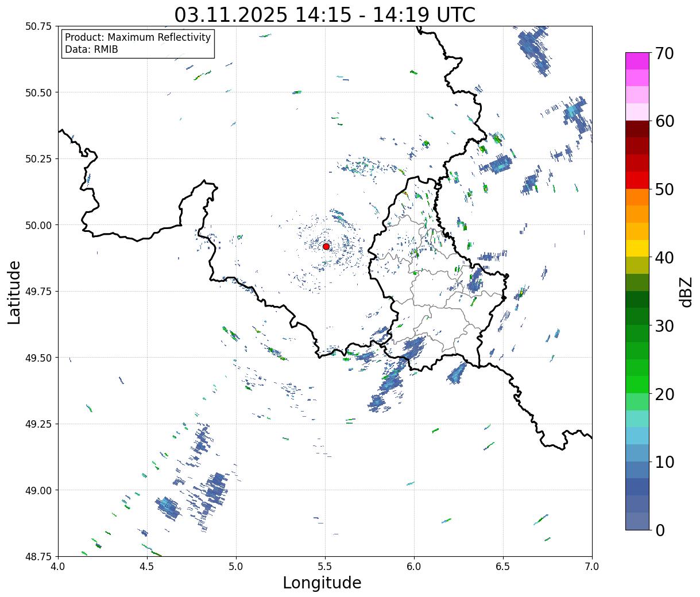This screenshot has height=597, width=700.
Task: Click the magenta top colorbar swatch
Action: 637,61
